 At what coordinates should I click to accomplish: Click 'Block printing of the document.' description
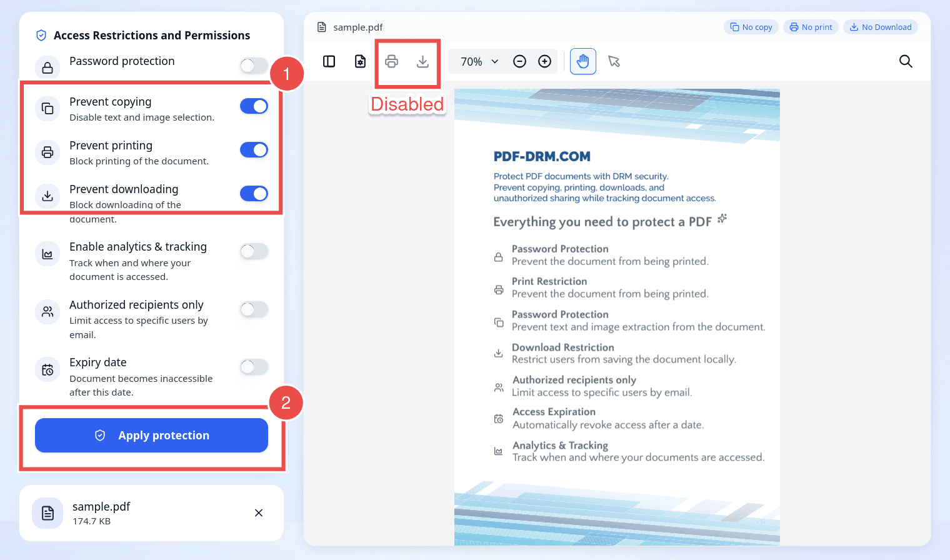139,161
